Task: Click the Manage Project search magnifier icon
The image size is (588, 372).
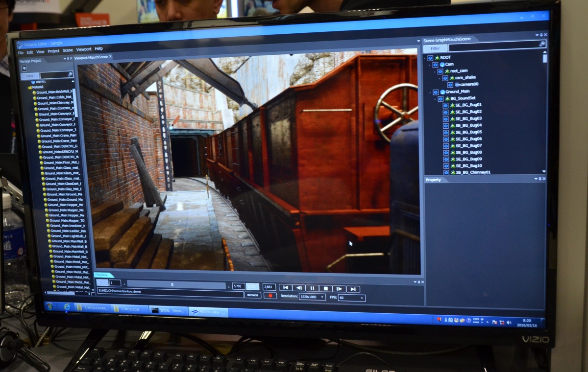Action: 70,75
